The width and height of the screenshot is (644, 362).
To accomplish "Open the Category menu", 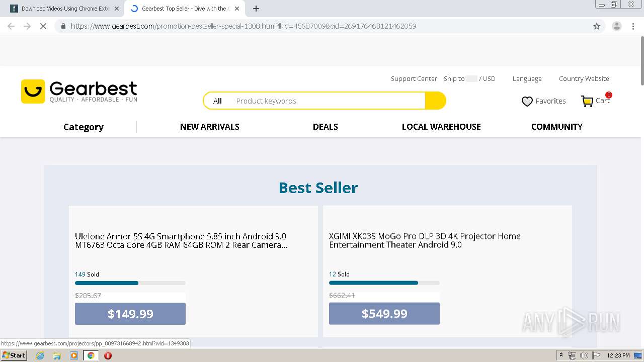I will click(84, 127).
